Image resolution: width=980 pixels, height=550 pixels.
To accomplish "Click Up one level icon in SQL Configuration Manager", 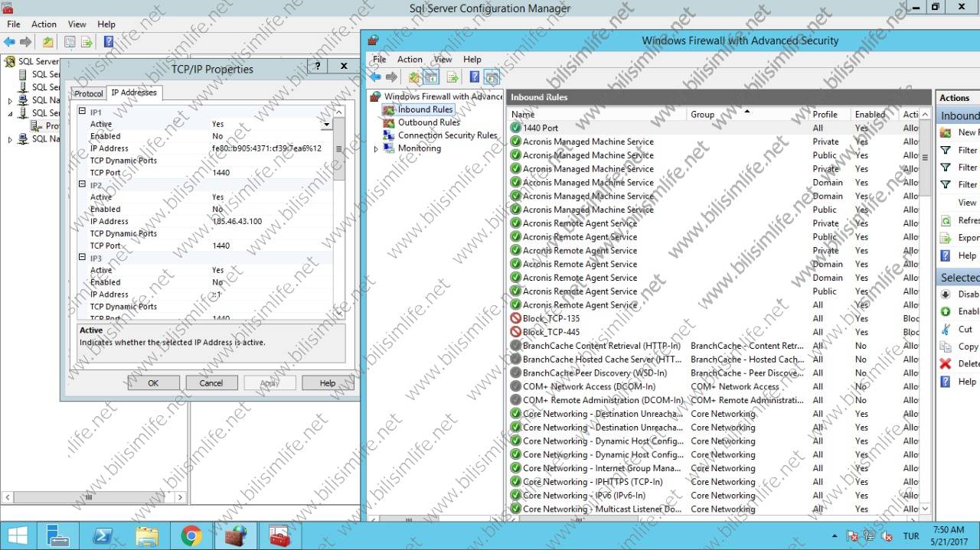I will 48,42.
